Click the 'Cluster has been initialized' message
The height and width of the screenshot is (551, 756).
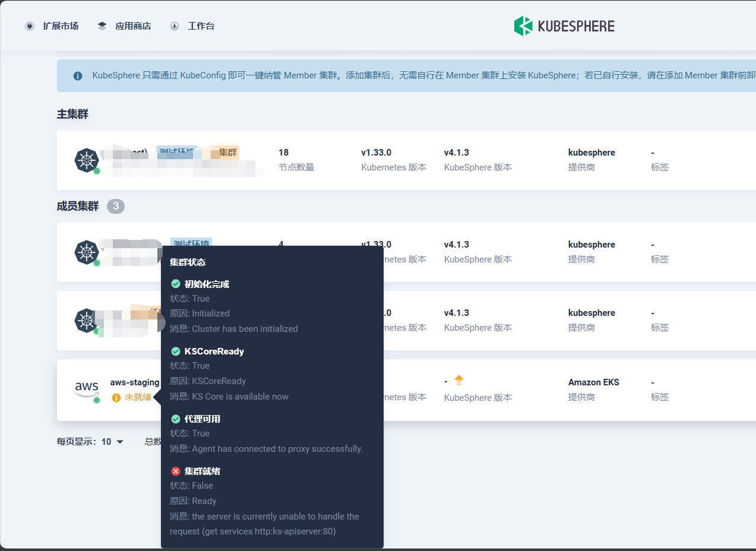coord(234,328)
